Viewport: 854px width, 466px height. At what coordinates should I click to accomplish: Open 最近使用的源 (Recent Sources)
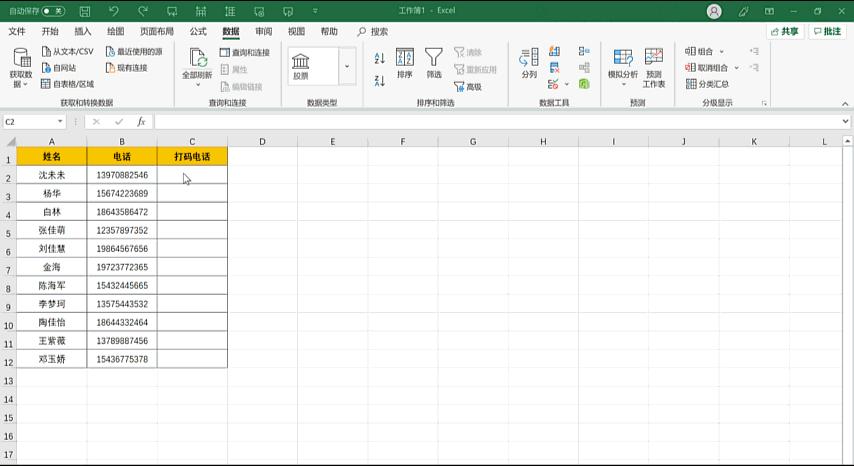coord(134,52)
